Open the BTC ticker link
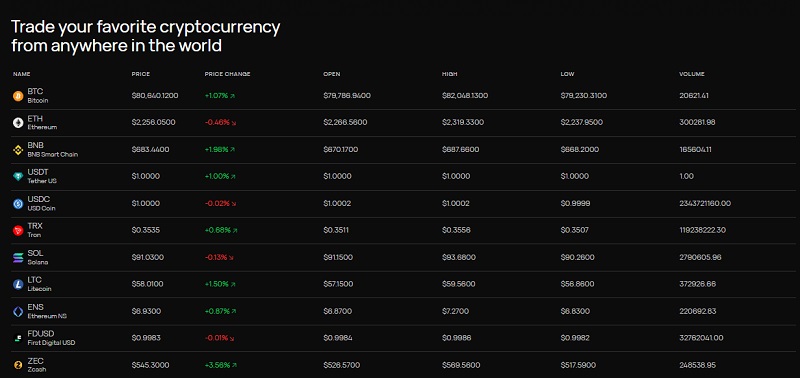800x378 pixels. pos(35,92)
